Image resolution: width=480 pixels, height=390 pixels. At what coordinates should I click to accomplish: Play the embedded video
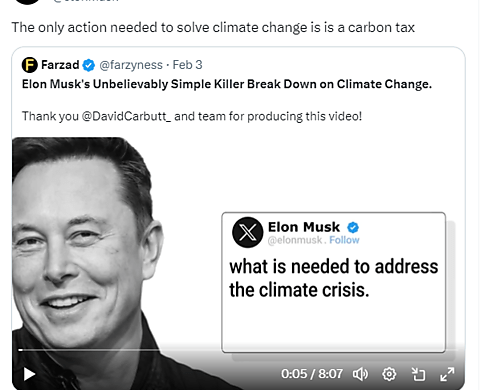(x=29, y=374)
